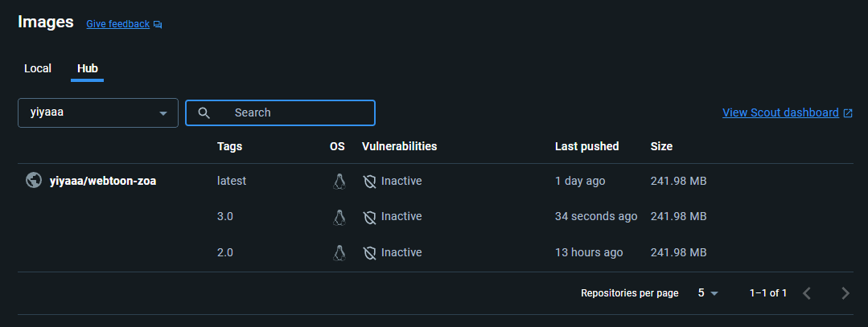Click the magnifier icon in the search box
868x327 pixels.
[204, 112]
